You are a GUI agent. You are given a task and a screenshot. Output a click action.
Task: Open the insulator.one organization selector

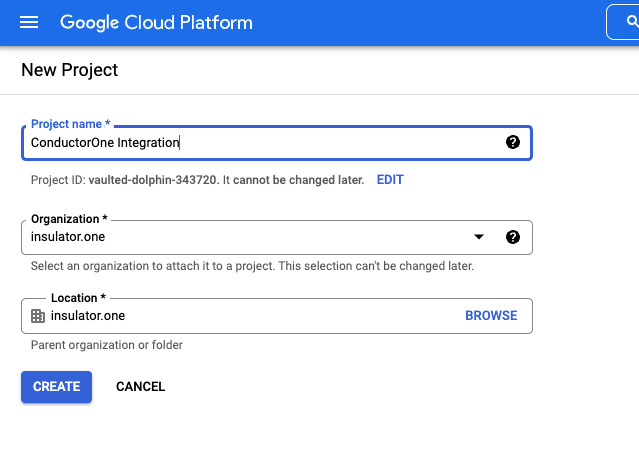click(250, 237)
